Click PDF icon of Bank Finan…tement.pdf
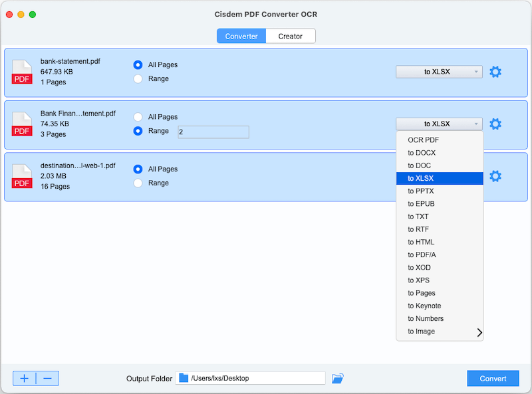 (22, 124)
